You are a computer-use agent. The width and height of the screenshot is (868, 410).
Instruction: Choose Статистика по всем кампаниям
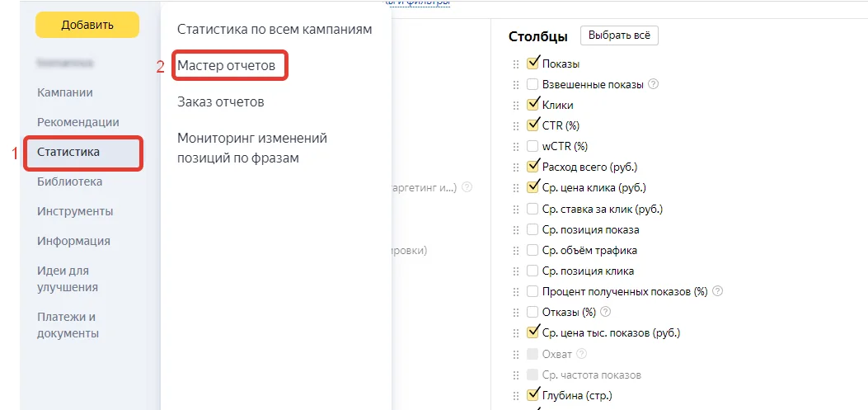[274, 30]
